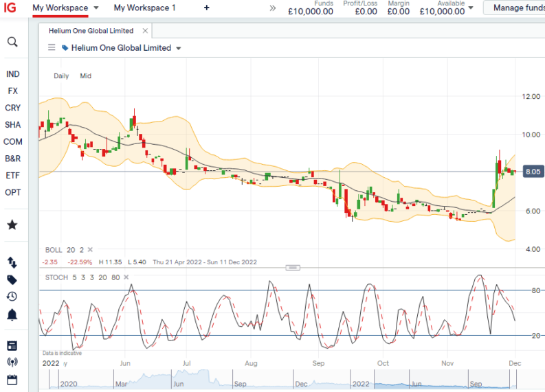This screenshot has width=545, height=392.
Task: Click the Oct label on time axis
Action: pos(383,363)
